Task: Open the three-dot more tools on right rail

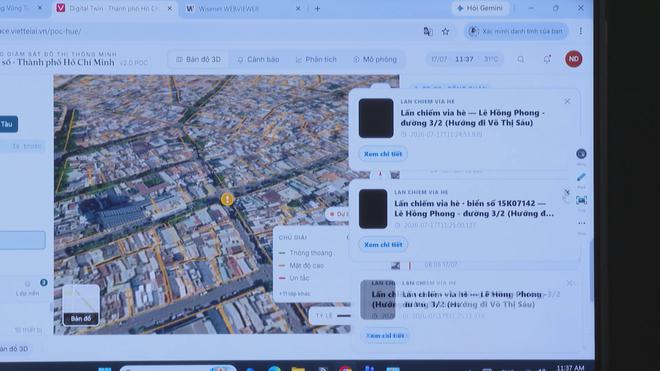Action: [x=581, y=223]
